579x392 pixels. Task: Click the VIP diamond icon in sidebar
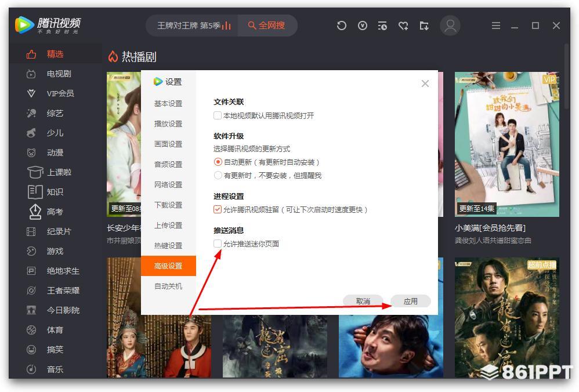pos(31,93)
